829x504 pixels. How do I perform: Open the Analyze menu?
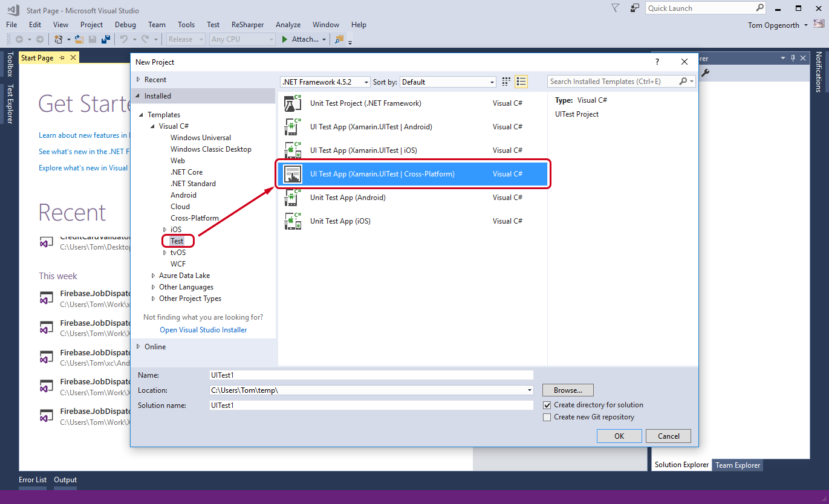click(x=288, y=25)
